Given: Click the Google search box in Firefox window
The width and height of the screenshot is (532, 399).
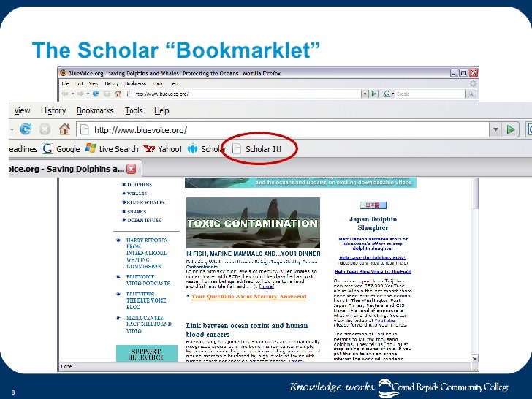Looking at the screenshot, I should point(430,94).
